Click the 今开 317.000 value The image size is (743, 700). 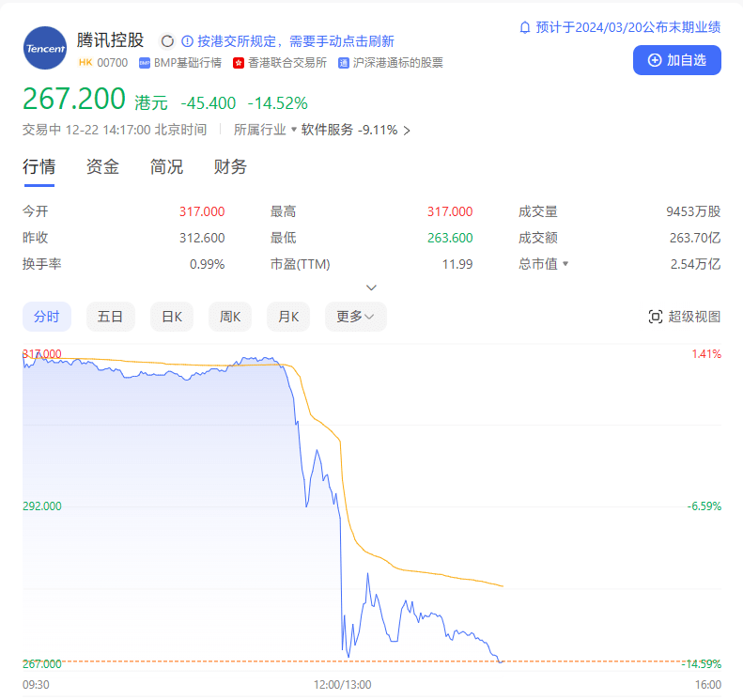[x=202, y=211]
